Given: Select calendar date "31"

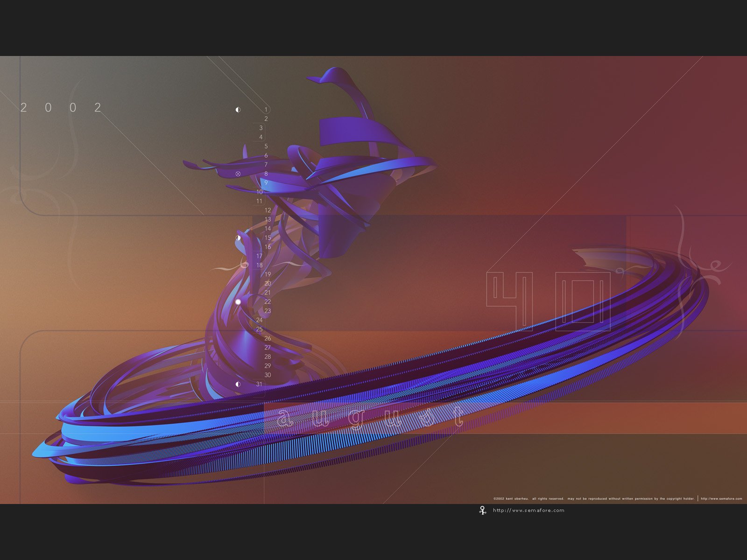Looking at the screenshot, I should click(259, 384).
